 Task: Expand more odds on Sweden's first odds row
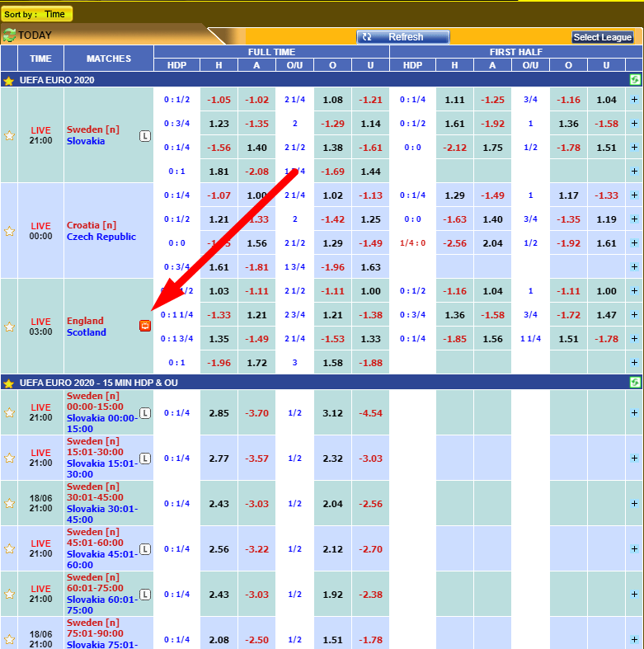point(634,100)
